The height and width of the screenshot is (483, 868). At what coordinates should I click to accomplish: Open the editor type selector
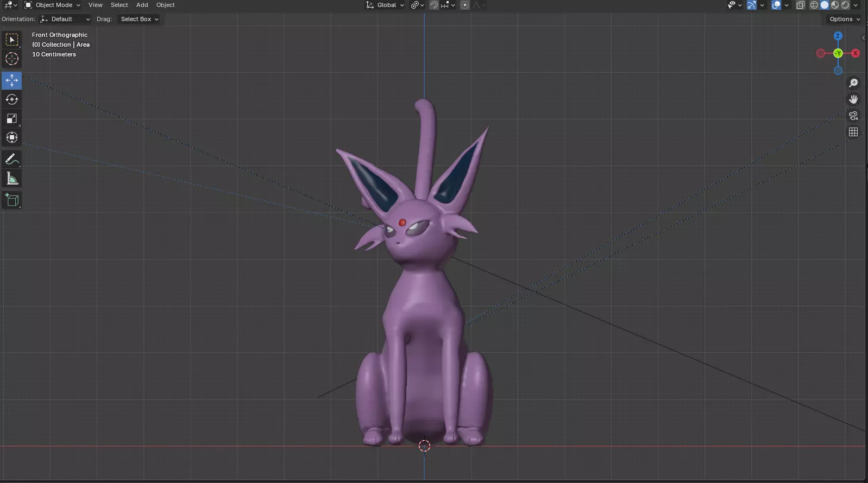click(x=10, y=5)
